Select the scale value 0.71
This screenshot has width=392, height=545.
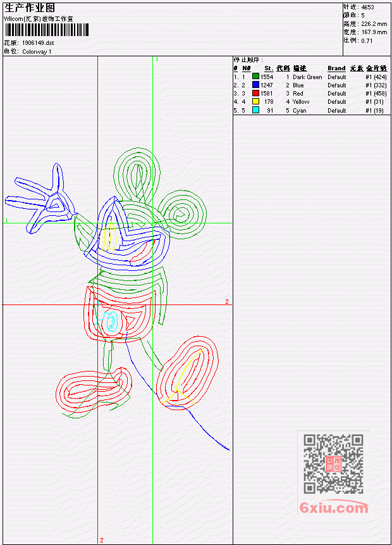367,41
